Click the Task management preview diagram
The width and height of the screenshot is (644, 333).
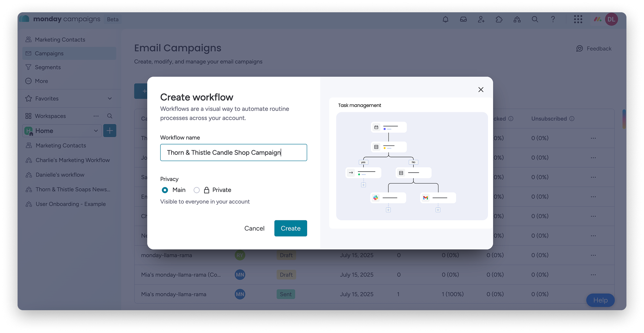point(412,166)
